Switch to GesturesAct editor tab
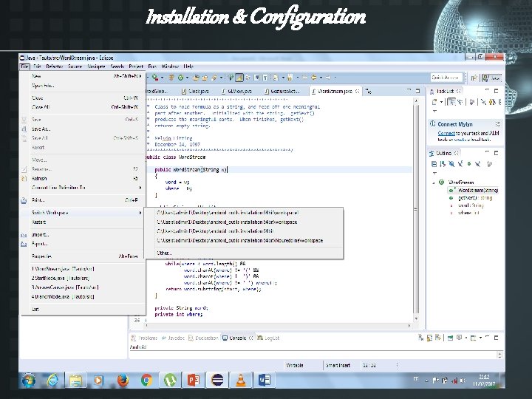Image resolution: width=532 pixels, height=399 pixels. pos(282,92)
